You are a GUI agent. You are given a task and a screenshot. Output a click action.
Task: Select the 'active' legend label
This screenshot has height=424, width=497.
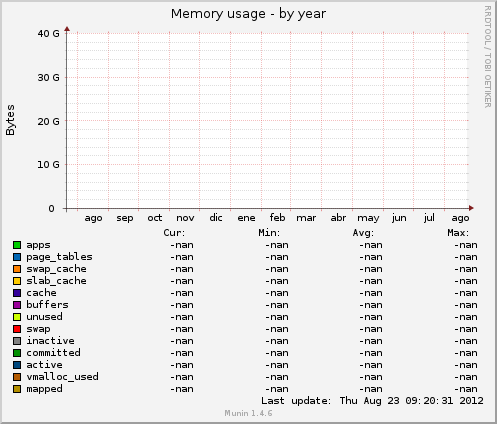click(44, 365)
